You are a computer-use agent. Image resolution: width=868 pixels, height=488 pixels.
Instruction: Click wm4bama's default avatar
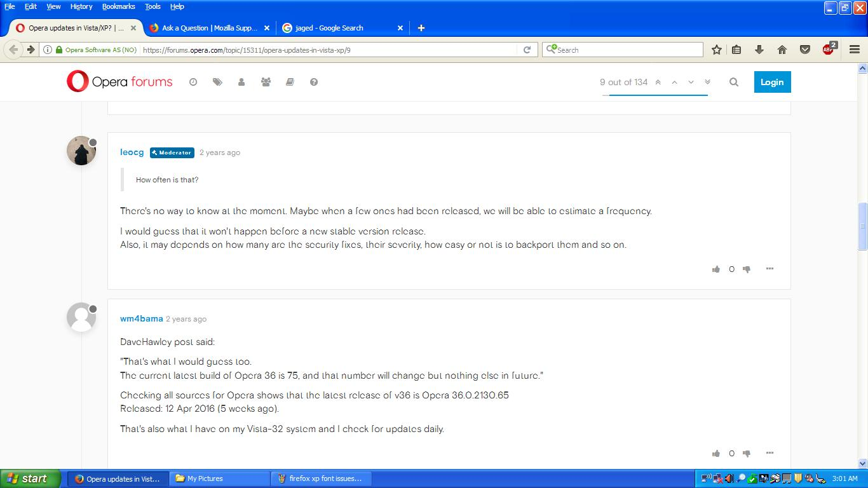point(81,317)
